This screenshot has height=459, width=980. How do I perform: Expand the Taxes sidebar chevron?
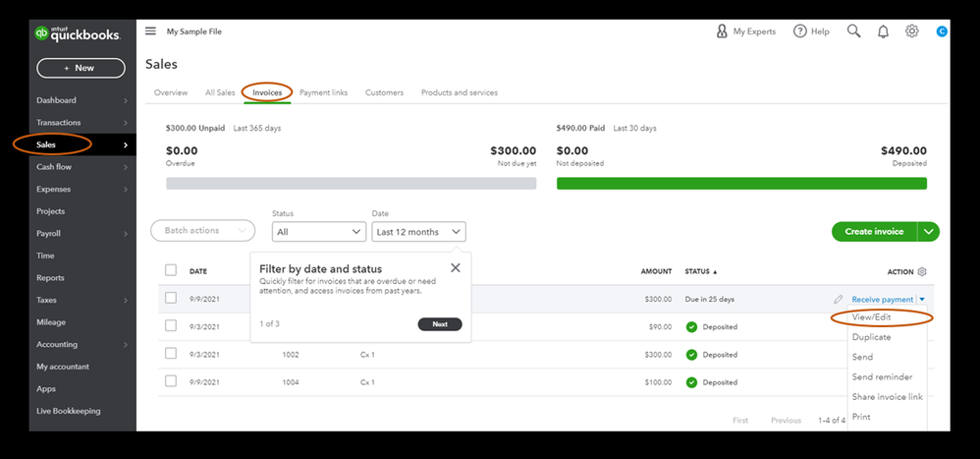pos(126,301)
